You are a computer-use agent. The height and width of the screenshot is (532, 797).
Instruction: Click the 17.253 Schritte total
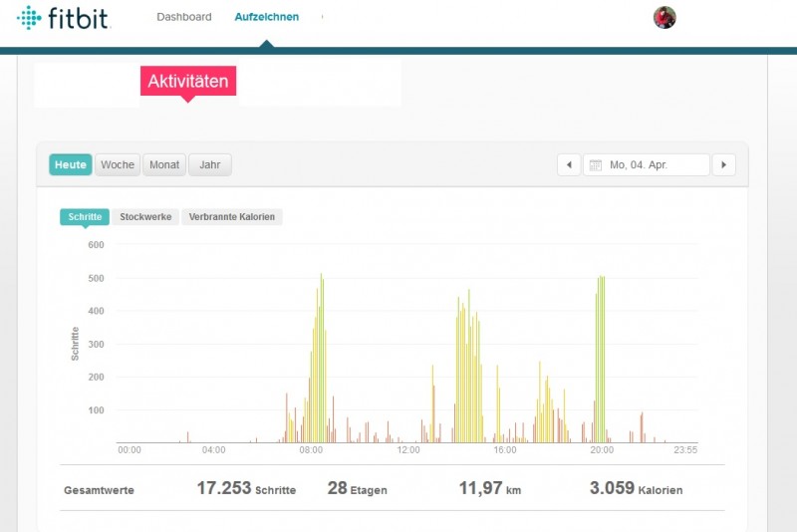point(245,489)
